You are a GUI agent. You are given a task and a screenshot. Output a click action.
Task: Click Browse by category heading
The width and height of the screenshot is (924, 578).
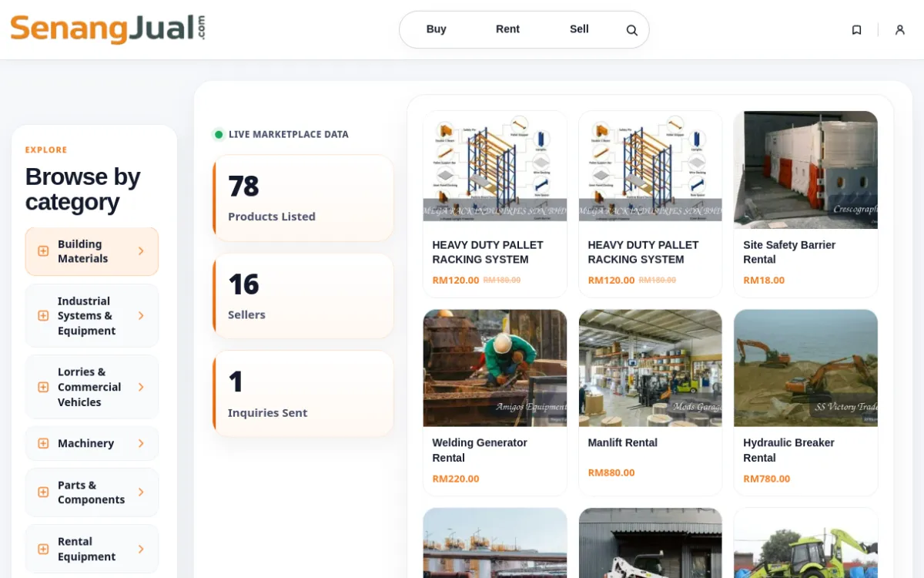pos(83,189)
